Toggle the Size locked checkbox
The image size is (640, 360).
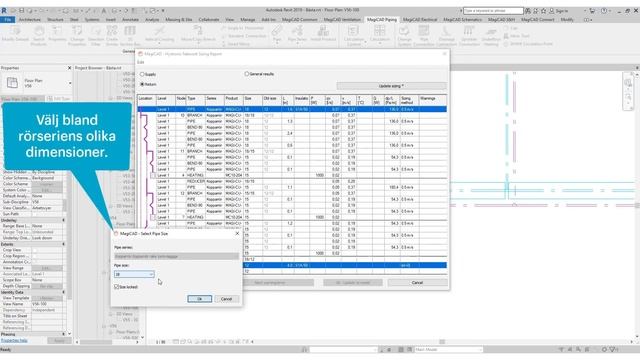[x=117, y=287]
